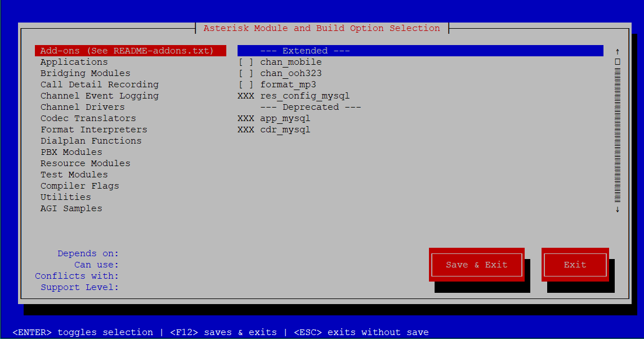Viewport: 644px width, 339px height.
Task: Click the <ESC> exits without save hint
Action: [x=361, y=332]
